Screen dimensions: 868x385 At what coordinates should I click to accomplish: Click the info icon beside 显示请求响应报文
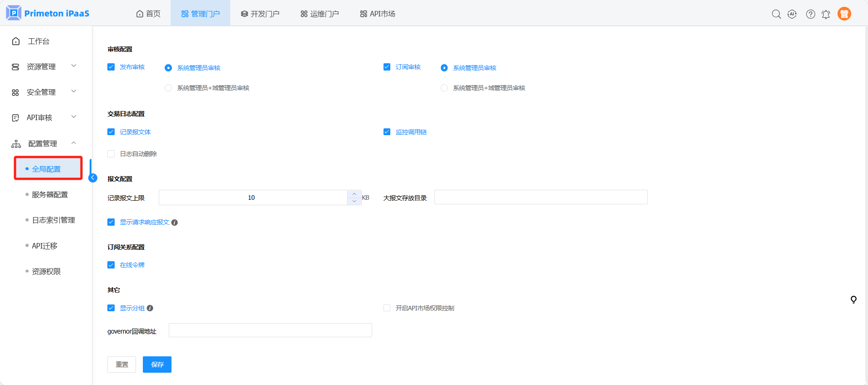pos(175,223)
